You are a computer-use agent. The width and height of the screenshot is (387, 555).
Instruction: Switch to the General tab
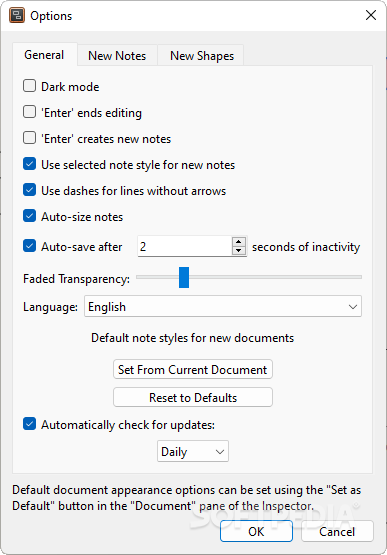point(44,55)
